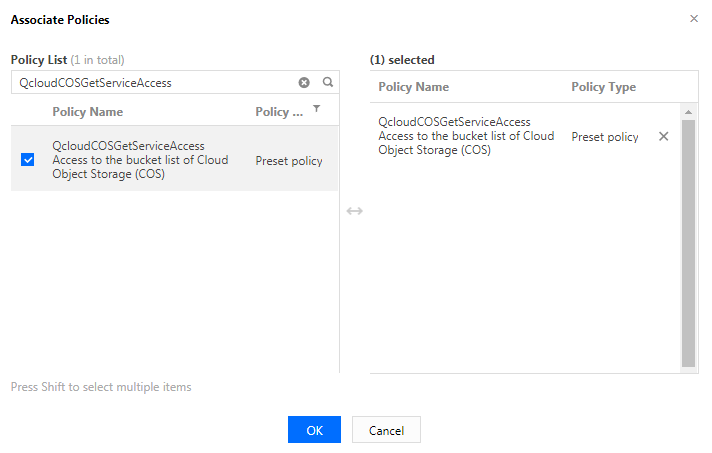Click the selected list scrollbar thumb
This screenshot has width=712, height=453.
tap(688, 243)
